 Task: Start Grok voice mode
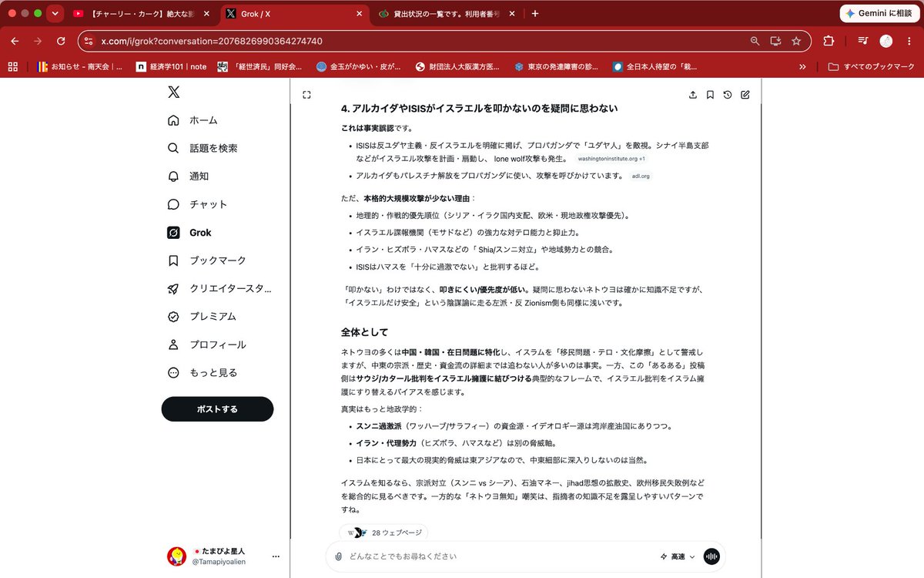[711, 556]
